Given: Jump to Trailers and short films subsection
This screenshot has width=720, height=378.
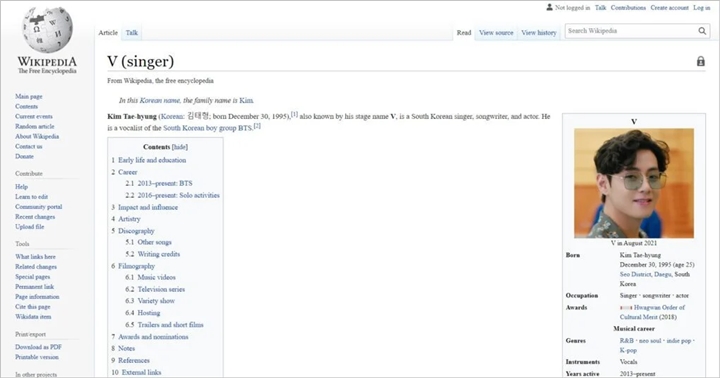Looking at the screenshot, I should click(170, 325).
